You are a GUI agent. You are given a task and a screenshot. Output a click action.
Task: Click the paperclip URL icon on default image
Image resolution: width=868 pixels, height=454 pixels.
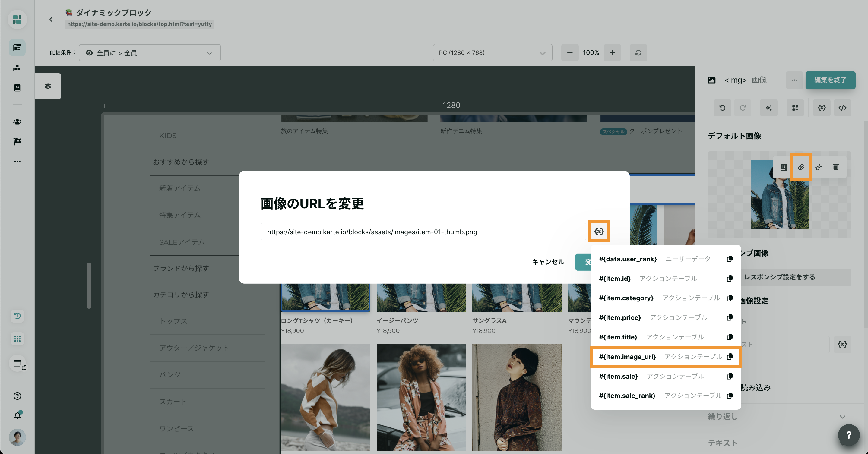(801, 167)
